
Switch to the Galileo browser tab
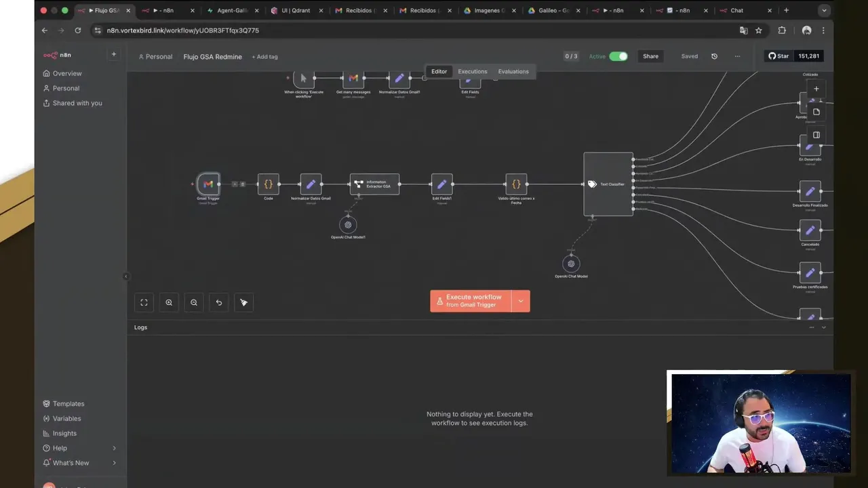(553, 10)
